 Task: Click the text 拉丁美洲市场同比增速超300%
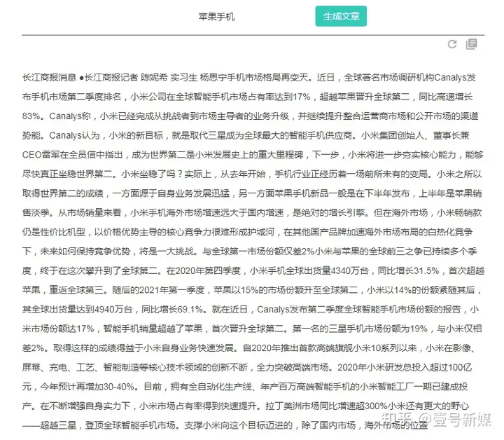[x=327, y=406]
